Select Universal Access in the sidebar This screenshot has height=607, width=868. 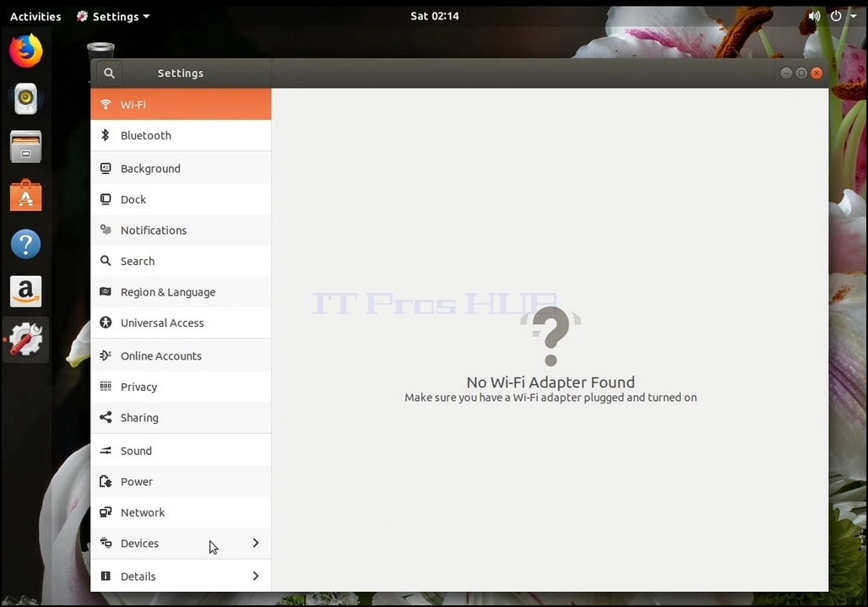pyautogui.click(x=181, y=322)
